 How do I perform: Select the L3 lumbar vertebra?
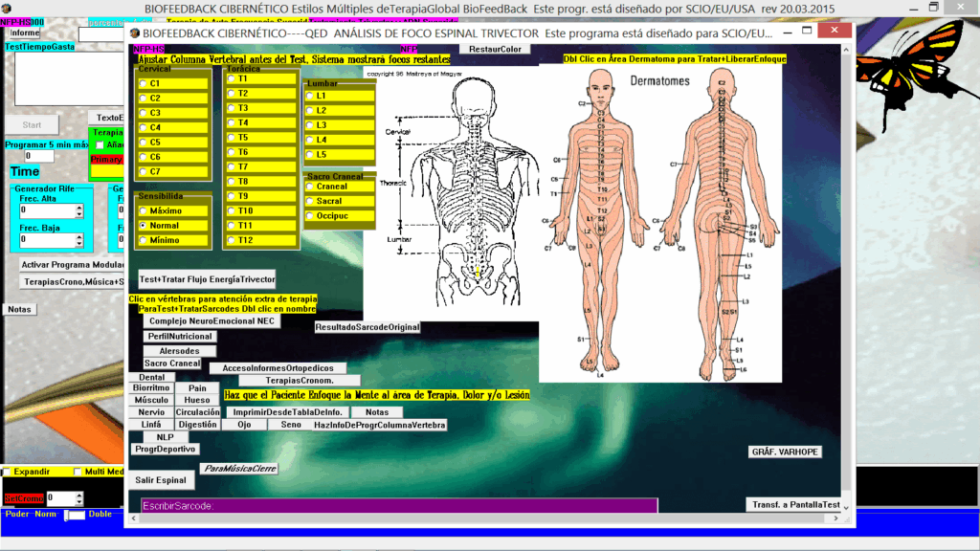310,125
